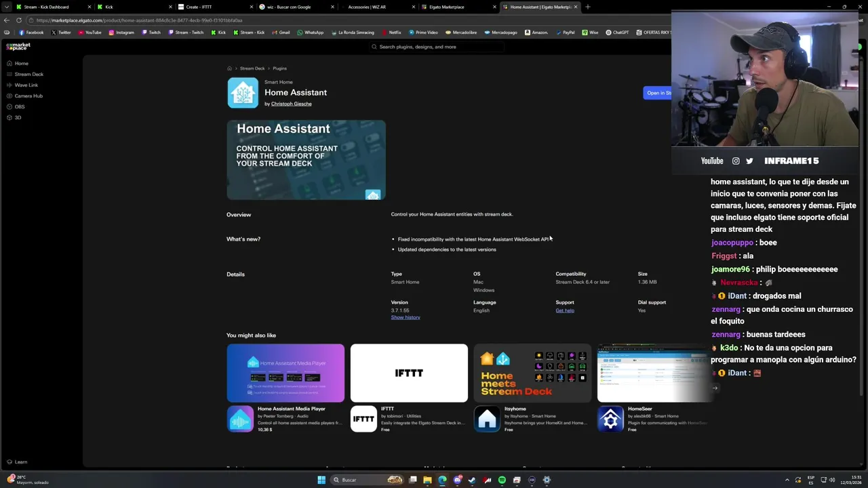Open Microsoft Edge from the taskbar
The width and height of the screenshot is (868, 488).
click(442, 480)
